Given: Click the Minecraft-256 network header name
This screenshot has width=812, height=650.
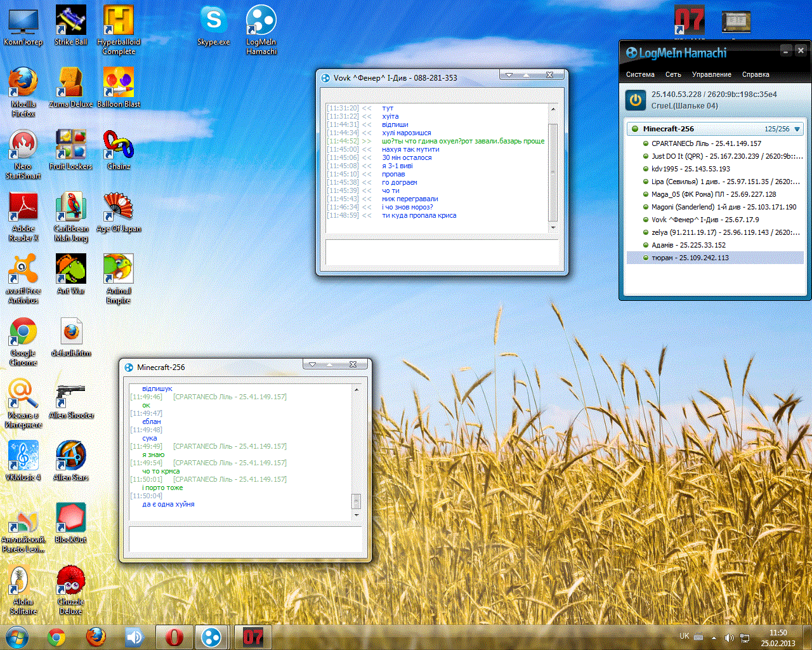Looking at the screenshot, I should click(668, 129).
